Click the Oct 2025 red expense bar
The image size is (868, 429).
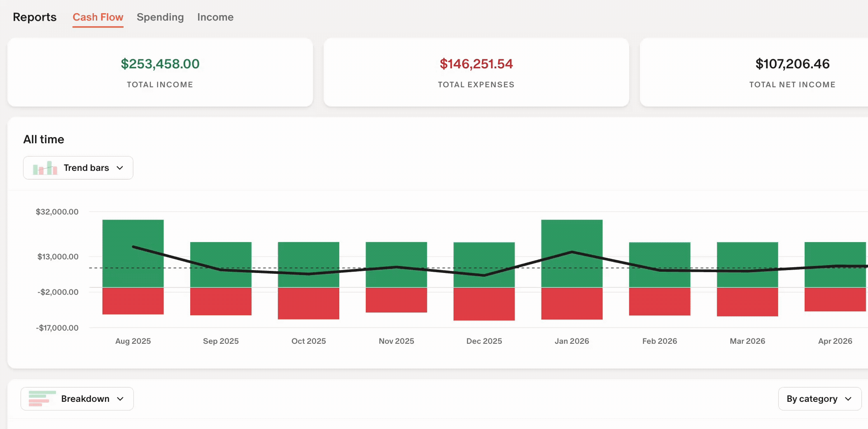pyautogui.click(x=308, y=303)
